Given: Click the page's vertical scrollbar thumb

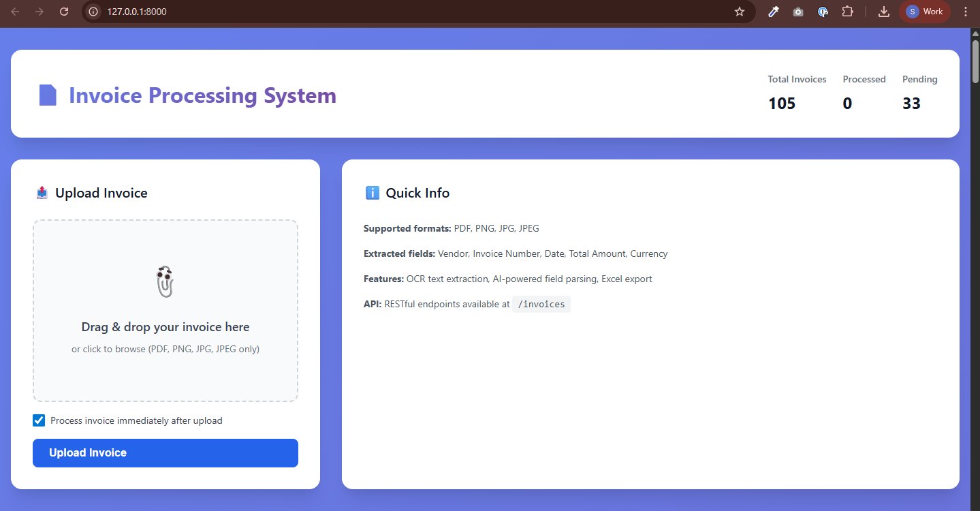Looking at the screenshot, I should 975,61.
